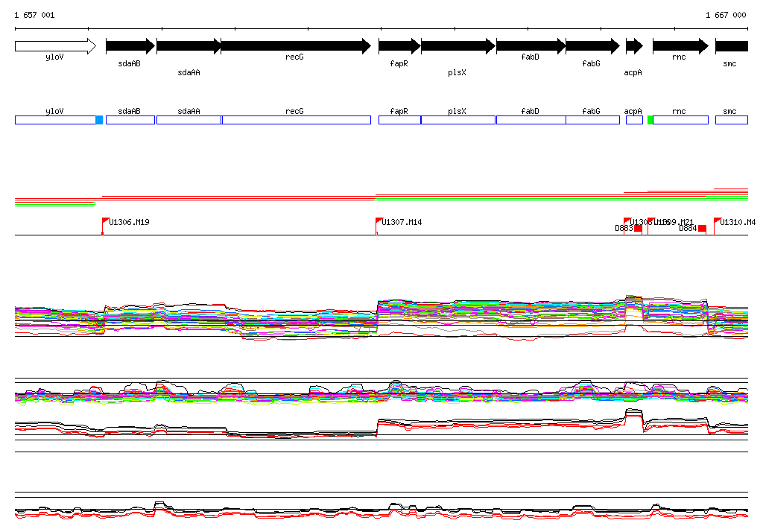Select the U1307.M14 red flag marker

(x=378, y=221)
